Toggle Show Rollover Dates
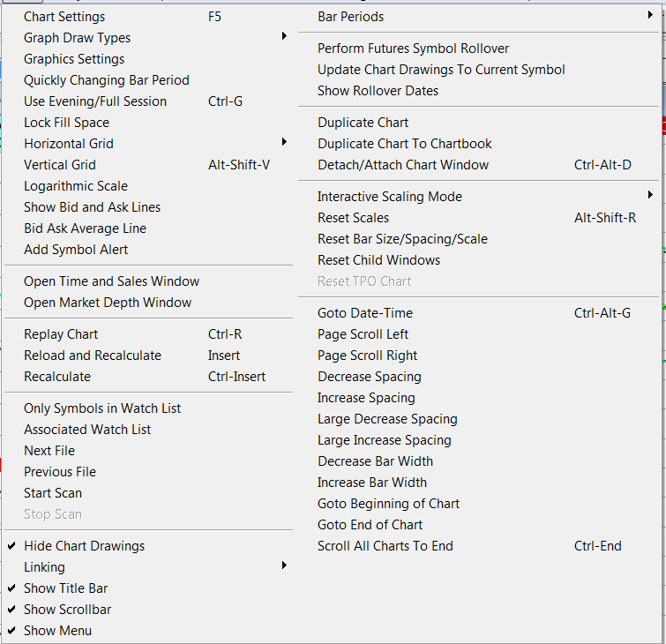666x644 pixels. point(479,91)
